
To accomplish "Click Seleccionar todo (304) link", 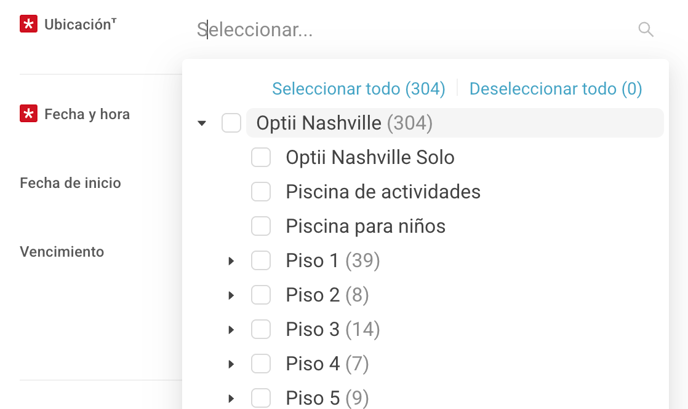I will click(358, 89).
